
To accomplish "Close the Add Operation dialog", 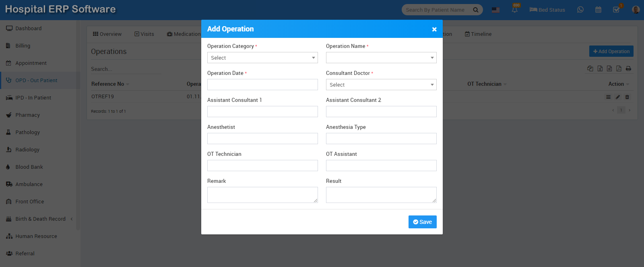I will pos(434,29).
